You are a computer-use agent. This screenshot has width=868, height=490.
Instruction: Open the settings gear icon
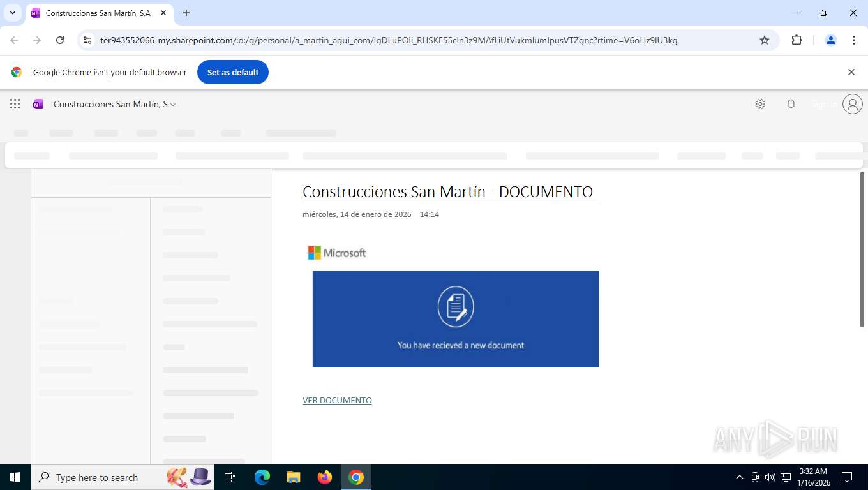click(760, 104)
